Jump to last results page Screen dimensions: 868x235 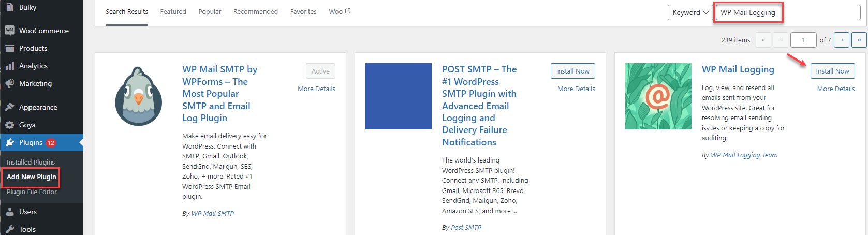coord(859,40)
